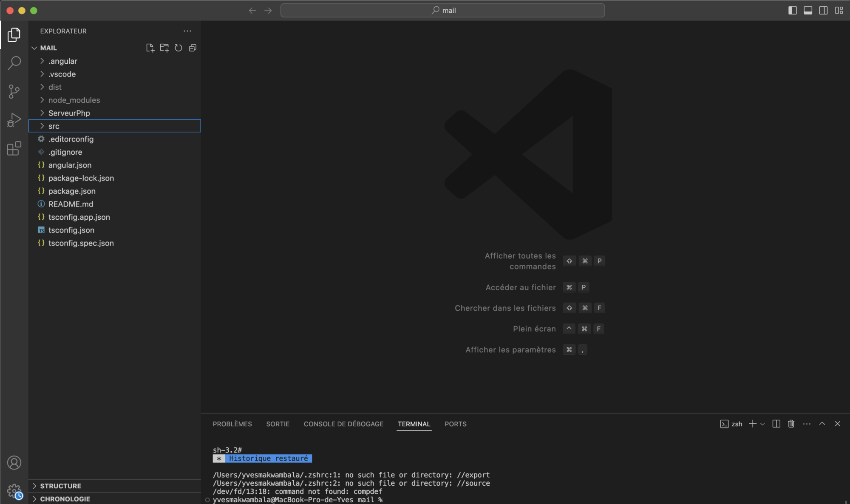The height and width of the screenshot is (504, 850).
Task: Collapse all folders in Explorer
Action: tap(193, 48)
